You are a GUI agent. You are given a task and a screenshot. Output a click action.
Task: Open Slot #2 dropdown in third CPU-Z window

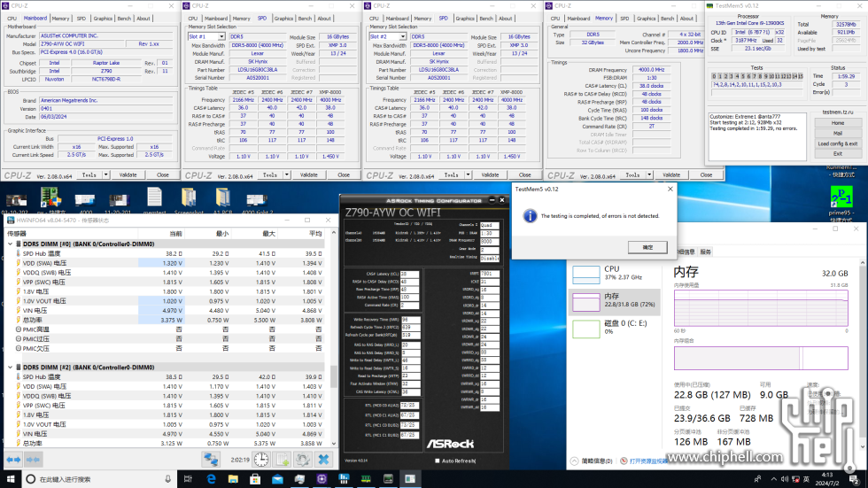[402, 36]
